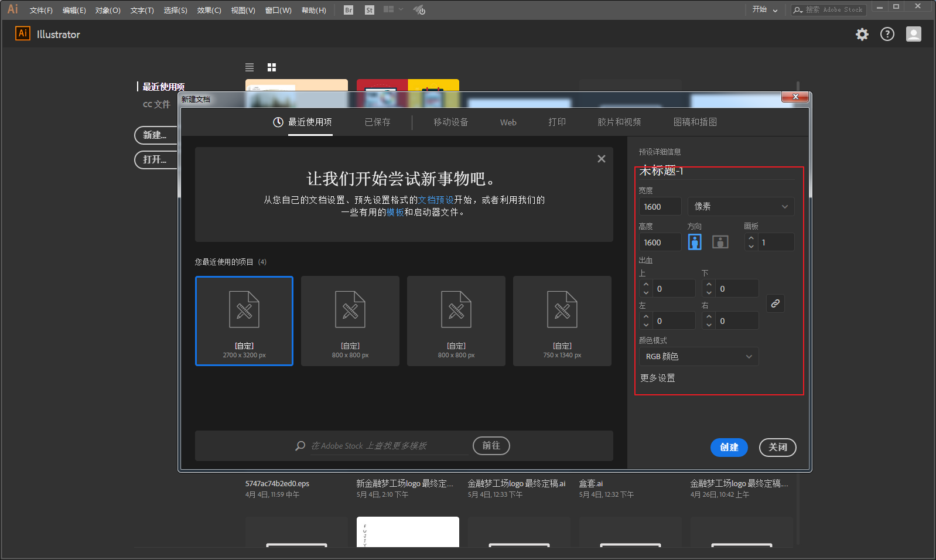Viewport: 936px width, 560px height.
Task: Expand the arrange documents chevron
Action: (x=401, y=9)
